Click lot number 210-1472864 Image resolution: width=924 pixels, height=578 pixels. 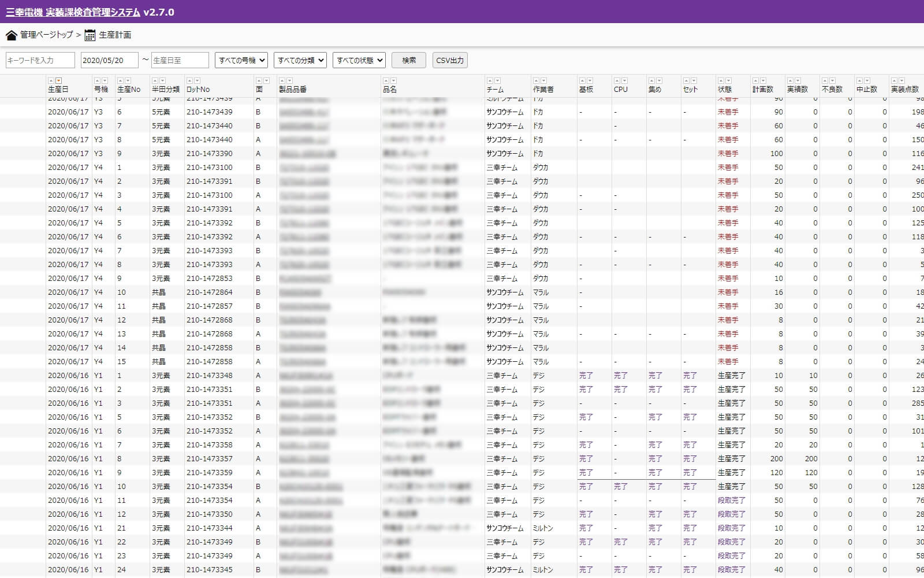210,292
